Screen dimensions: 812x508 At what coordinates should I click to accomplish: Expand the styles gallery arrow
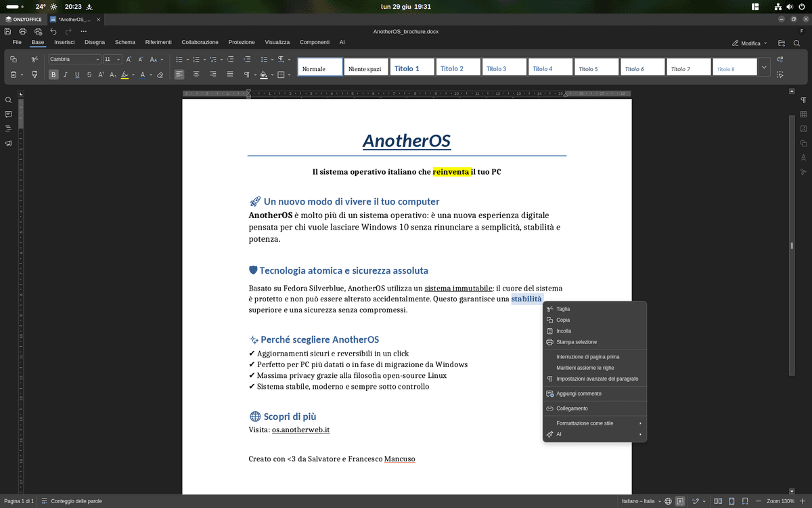pos(764,67)
